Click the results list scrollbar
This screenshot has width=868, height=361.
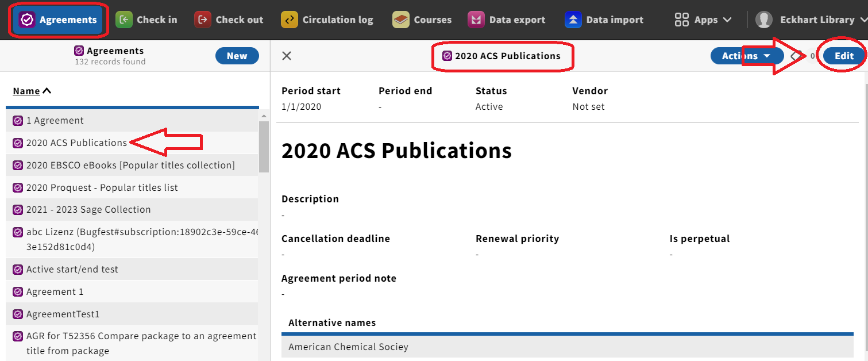pos(264,147)
